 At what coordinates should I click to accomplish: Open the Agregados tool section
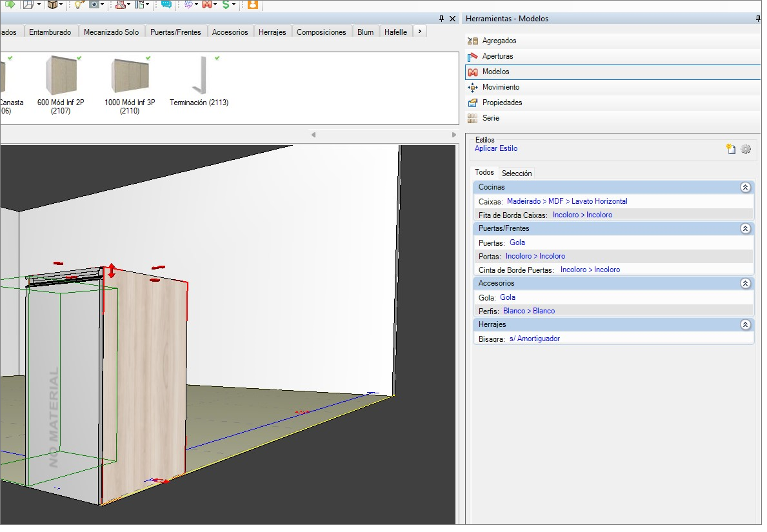click(x=613, y=41)
